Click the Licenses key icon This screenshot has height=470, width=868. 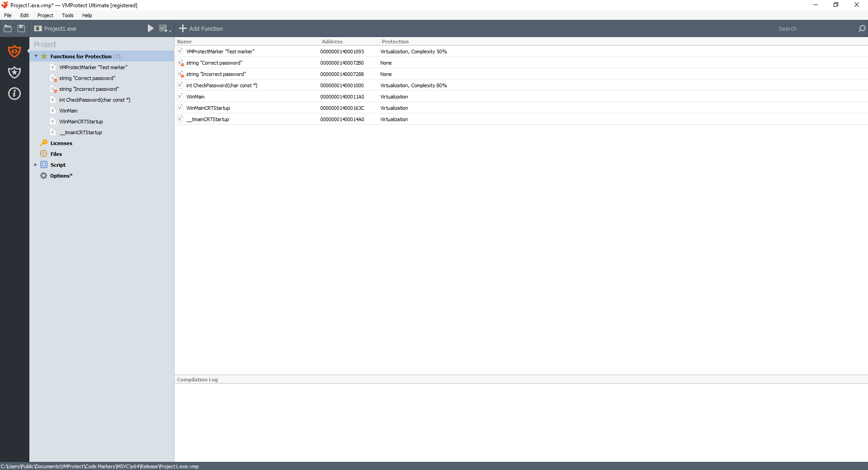44,143
